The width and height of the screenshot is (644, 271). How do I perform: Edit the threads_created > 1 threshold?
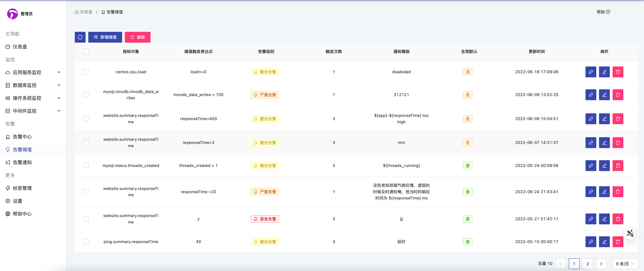[x=604, y=165]
